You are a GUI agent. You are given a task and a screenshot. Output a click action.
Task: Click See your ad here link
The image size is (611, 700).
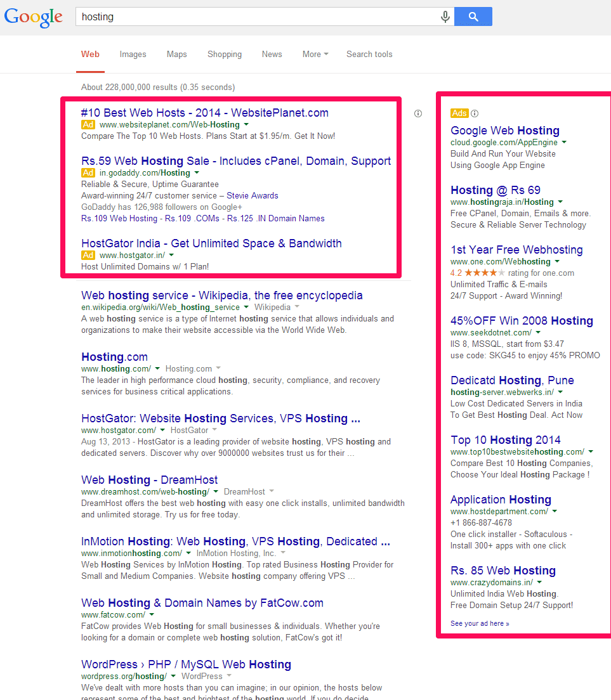[480, 623]
